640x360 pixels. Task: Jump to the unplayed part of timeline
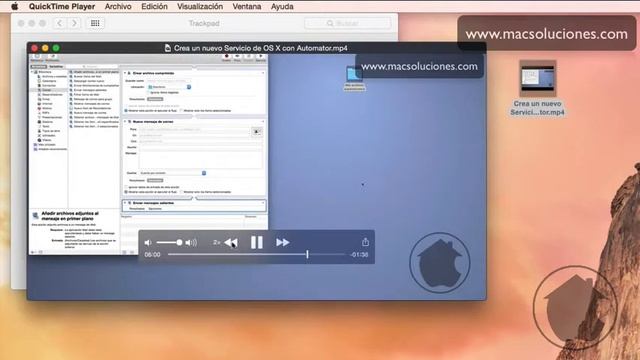click(x=327, y=254)
